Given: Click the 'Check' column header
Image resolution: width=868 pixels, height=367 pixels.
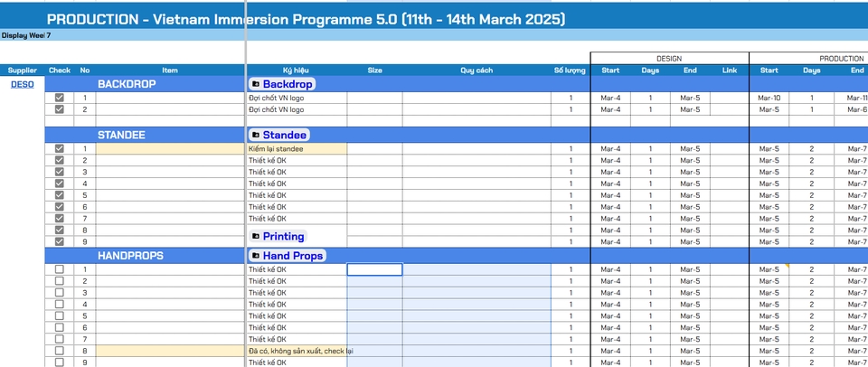Looking at the screenshot, I should [x=60, y=71].
